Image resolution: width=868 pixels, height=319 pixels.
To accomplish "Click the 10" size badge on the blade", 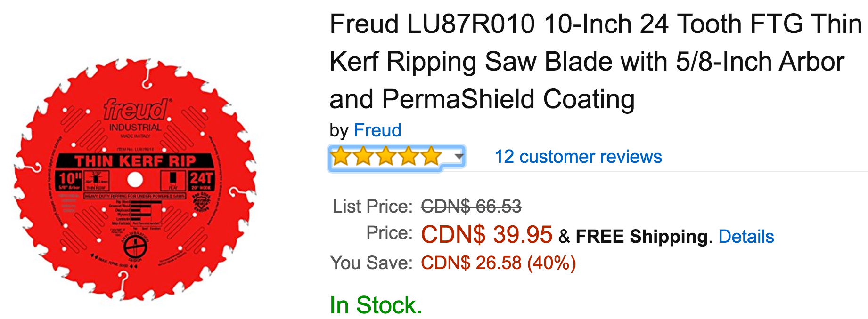I will (x=69, y=180).
